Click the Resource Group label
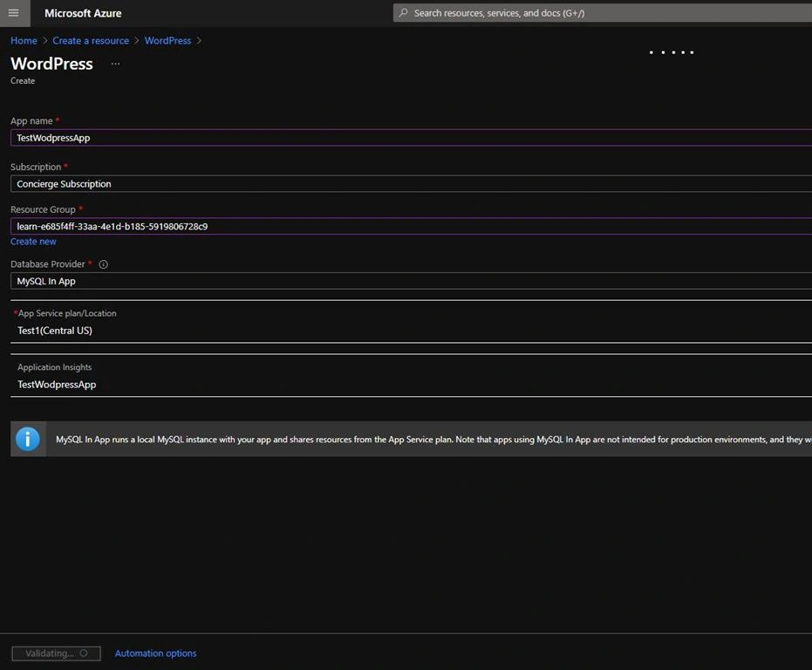812x670 pixels. (x=43, y=209)
